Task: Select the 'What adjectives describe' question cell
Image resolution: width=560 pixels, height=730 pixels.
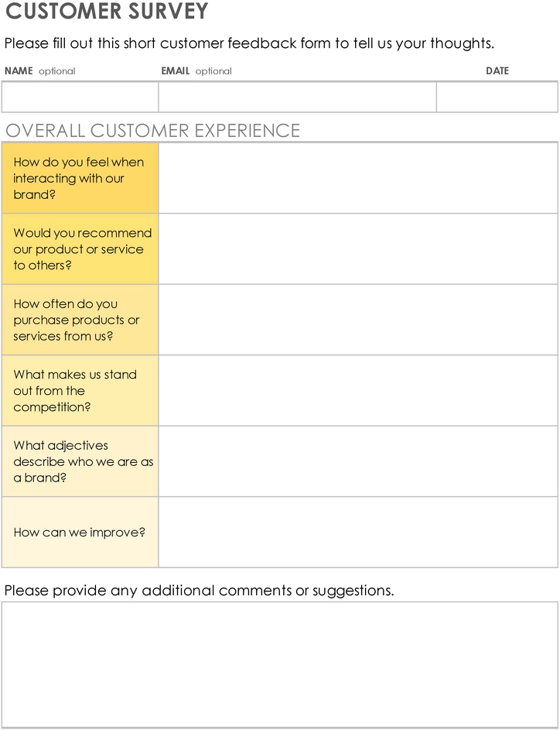Action: click(80, 461)
